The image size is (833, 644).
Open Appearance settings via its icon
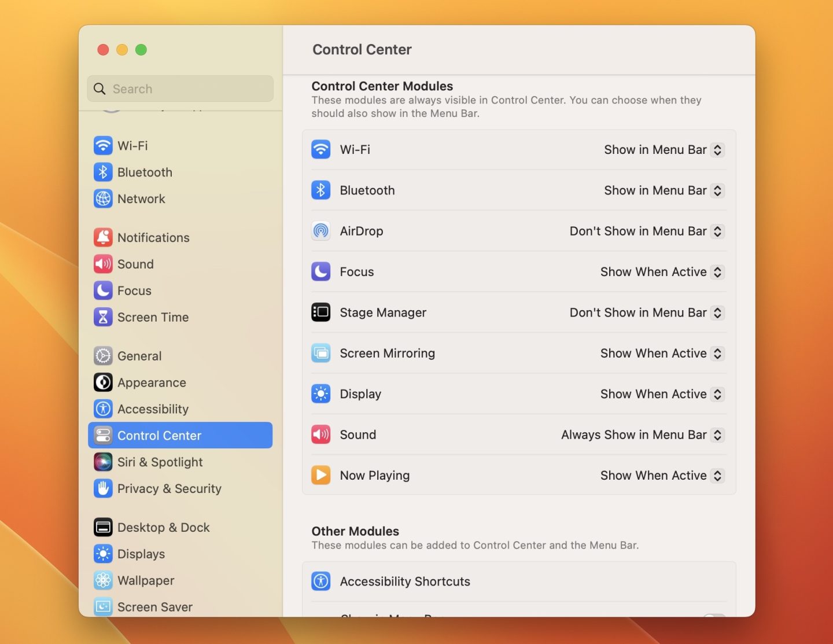(x=103, y=382)
